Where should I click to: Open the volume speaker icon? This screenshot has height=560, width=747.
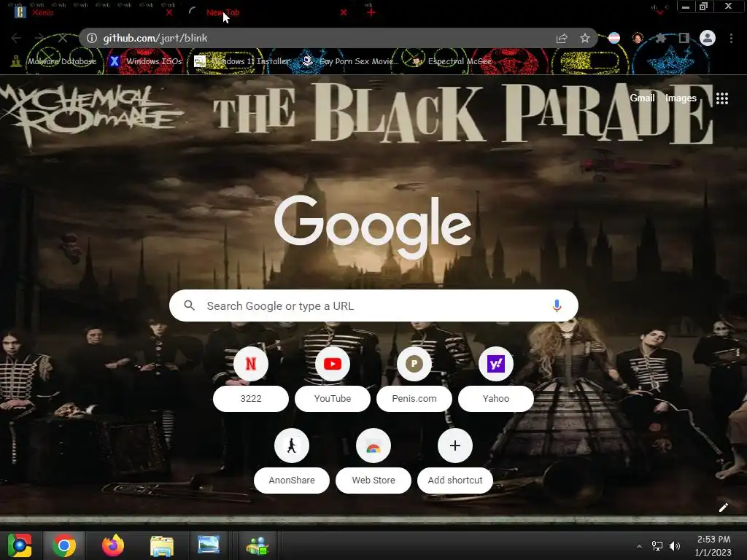(x=675, y=546)
